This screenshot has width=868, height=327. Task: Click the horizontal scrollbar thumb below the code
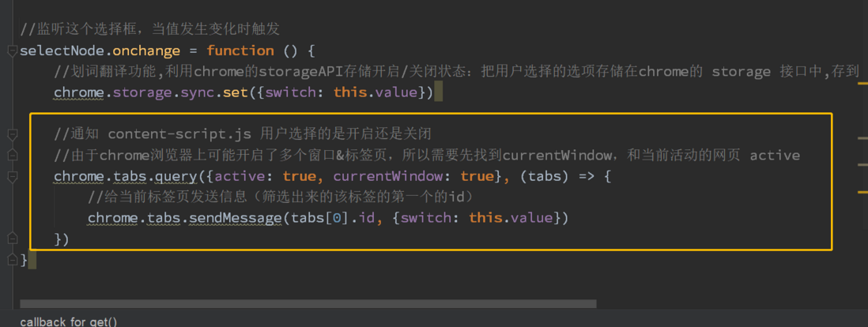(308, 304)
